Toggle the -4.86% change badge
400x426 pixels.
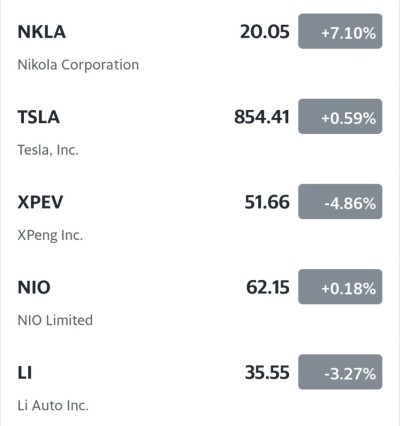[x=340, y=201]
